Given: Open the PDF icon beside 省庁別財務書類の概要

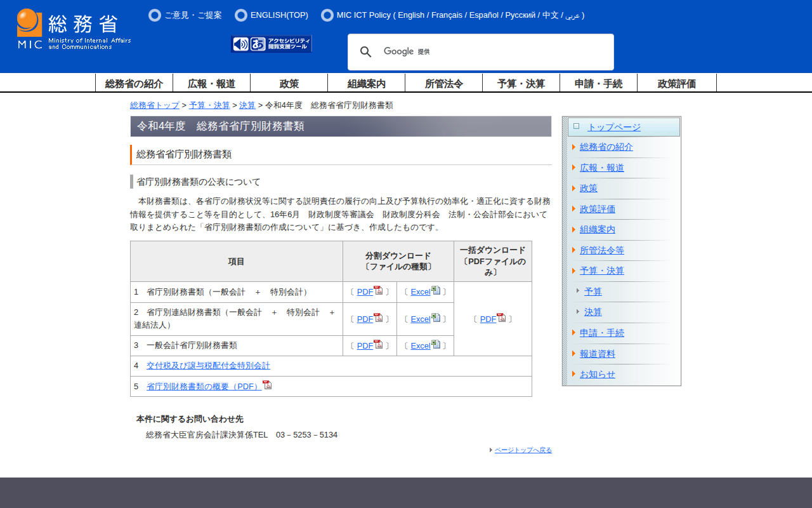Looking at the screenshot, I should (x=267, y=385).
